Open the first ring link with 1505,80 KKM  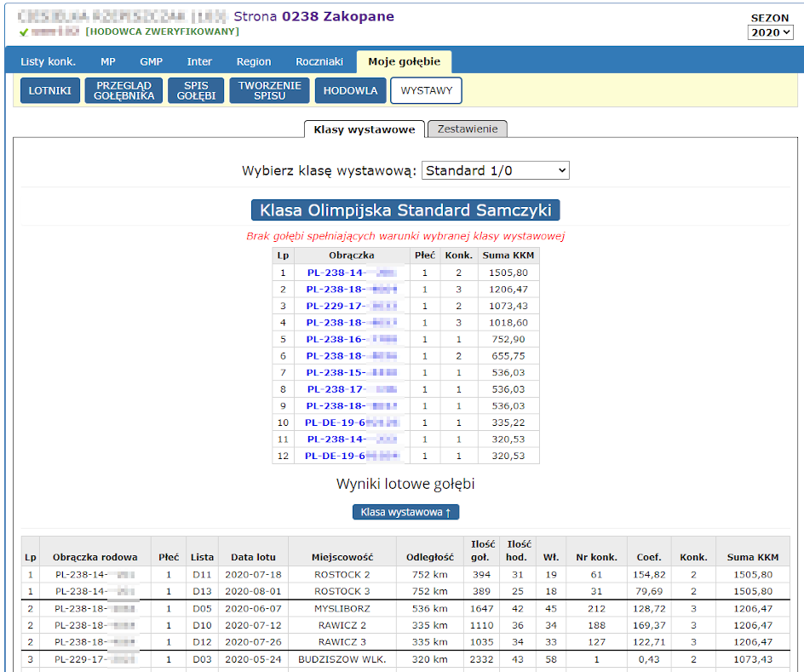click(x=351, y=273)
